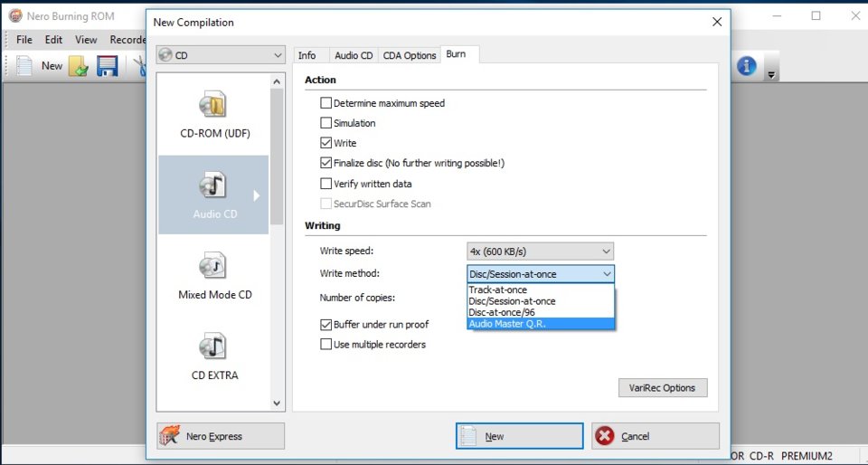868x465 pixels.
Task: Click the New button in dialog
Action: [519, 436]
